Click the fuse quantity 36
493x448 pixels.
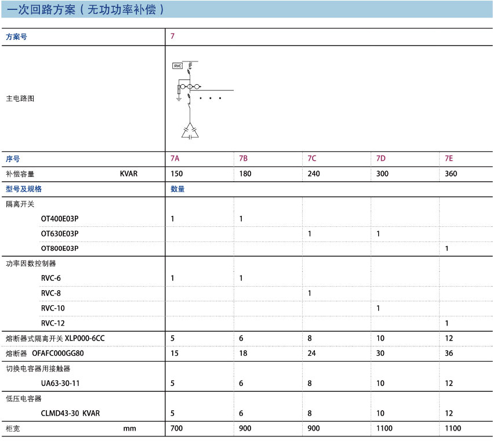point(449,353)
